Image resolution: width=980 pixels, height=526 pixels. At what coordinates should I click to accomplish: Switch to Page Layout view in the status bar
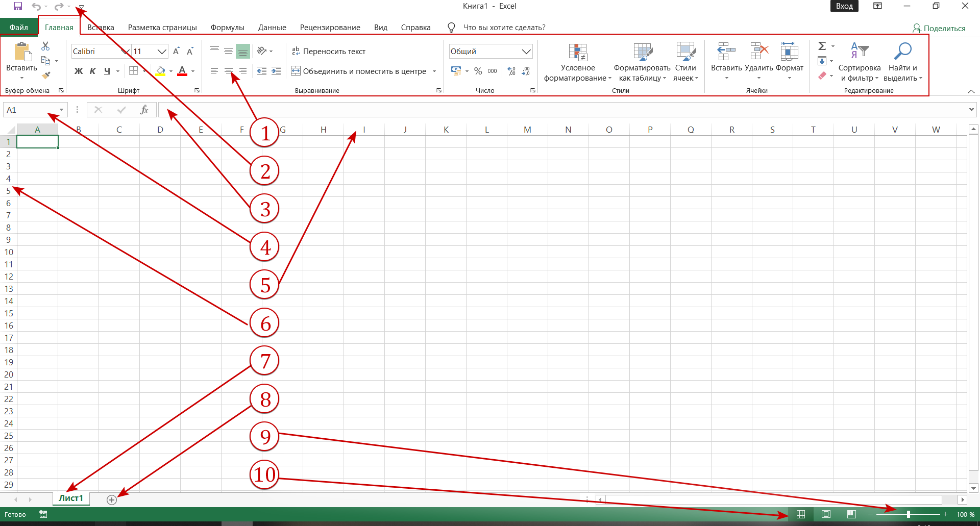tap(826, 514)
